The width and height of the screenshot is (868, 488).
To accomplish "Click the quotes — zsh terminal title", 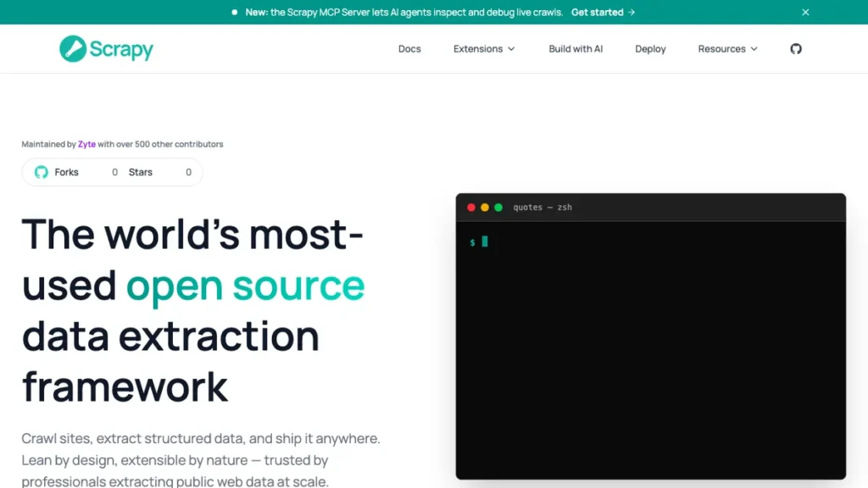I will click(x=542, y=208).
